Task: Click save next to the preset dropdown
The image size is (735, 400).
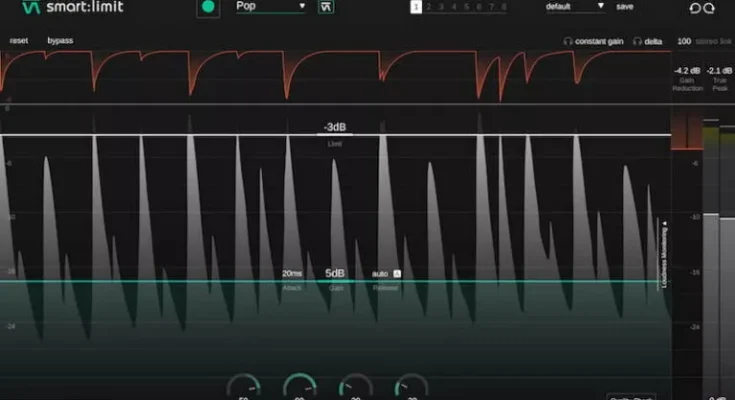Action: click(x=624, y=7)
